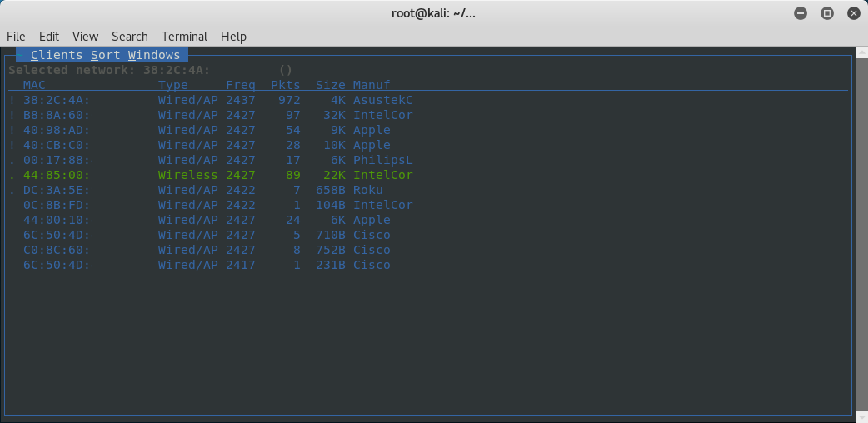Select the PhilipsL client row
868x423 pixels.
(x=211, y=160)
